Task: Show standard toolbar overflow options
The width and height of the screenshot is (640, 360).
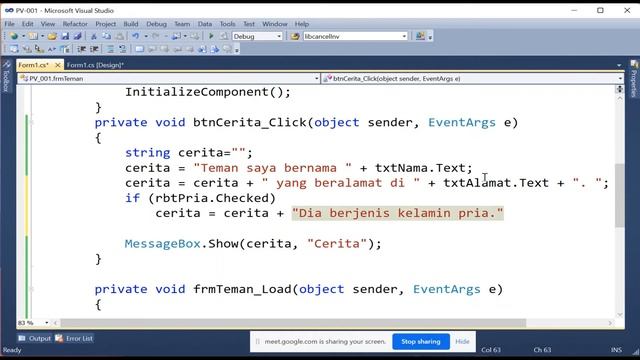Action: coord(430,38)
